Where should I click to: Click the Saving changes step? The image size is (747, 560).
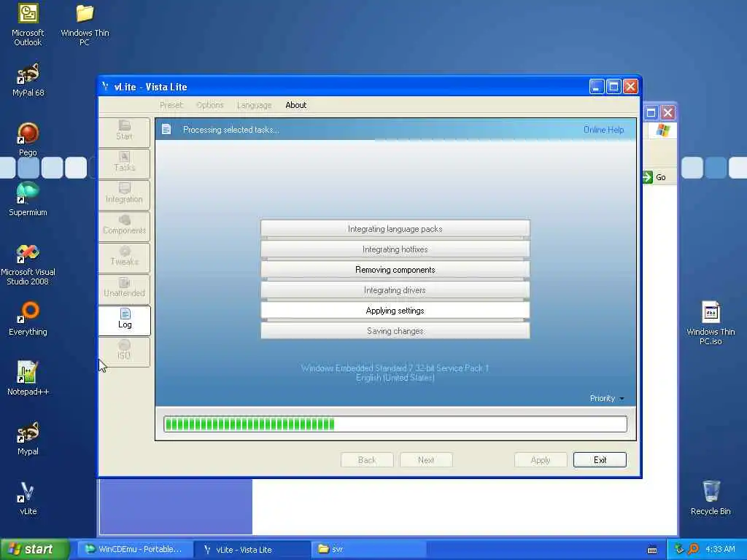click(x=395, y=331)
